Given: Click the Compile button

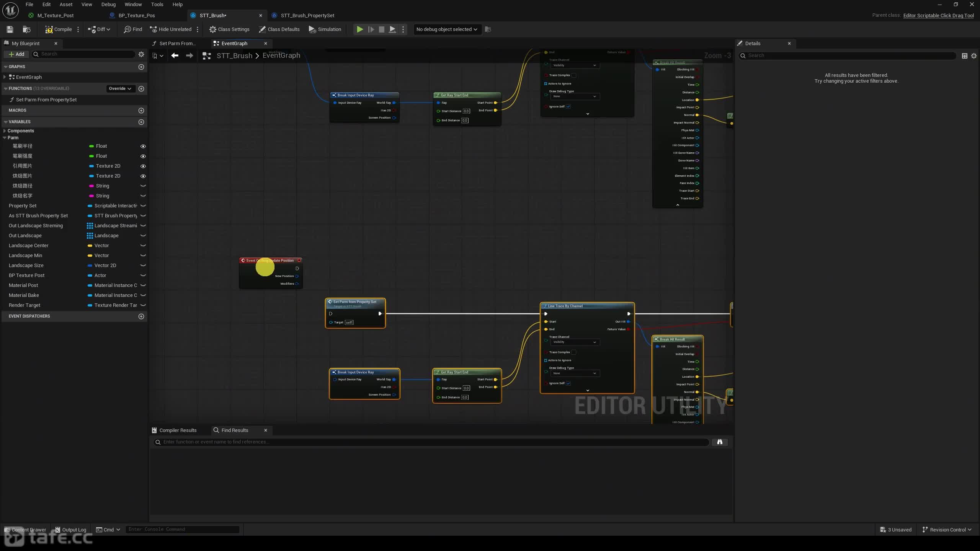Looking at the screenshot, I should coord(59,29).
